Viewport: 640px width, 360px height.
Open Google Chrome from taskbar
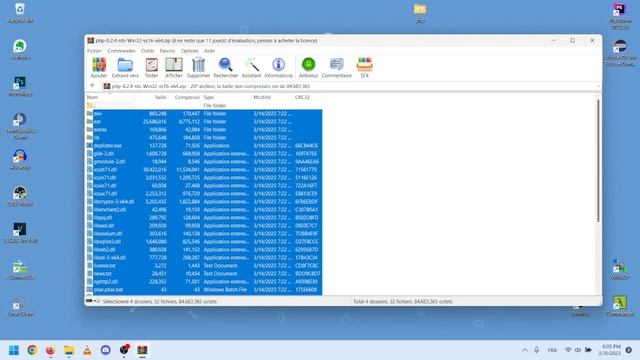(32, 350)
